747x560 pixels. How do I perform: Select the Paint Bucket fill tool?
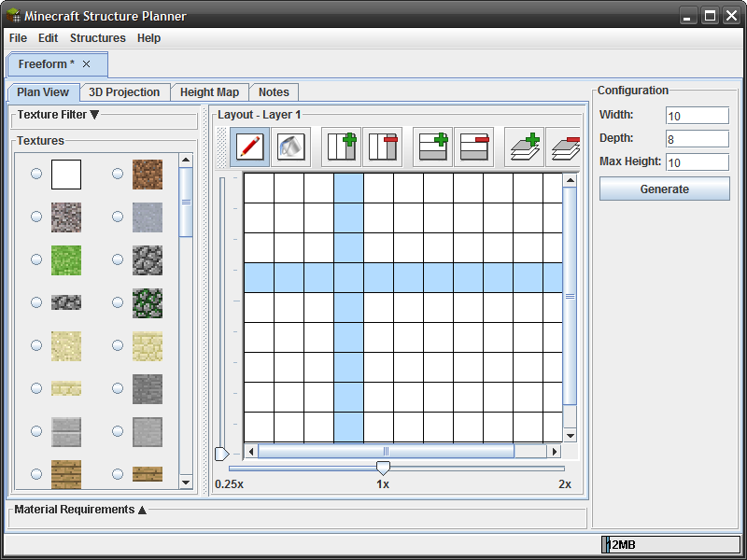pyautogui.click(x=290, y=147)
